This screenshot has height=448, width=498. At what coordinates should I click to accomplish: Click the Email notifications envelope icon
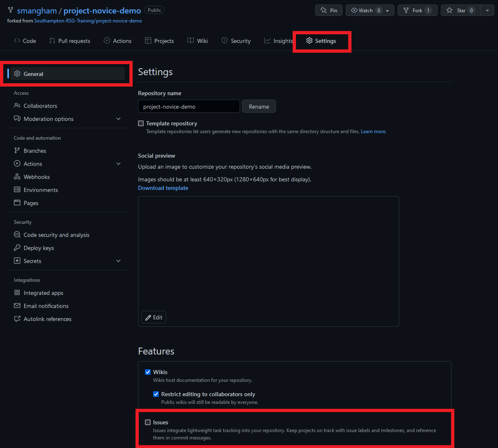[17, 306]
